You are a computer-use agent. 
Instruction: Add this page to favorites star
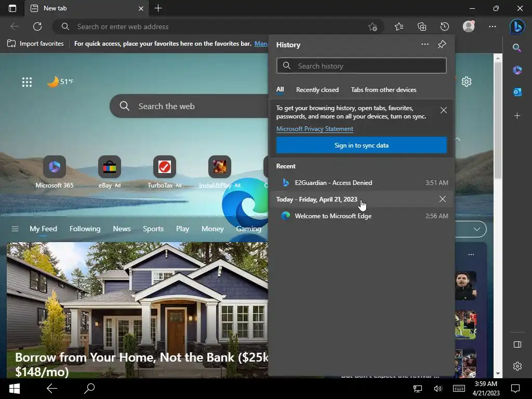(x=373, y=27)
